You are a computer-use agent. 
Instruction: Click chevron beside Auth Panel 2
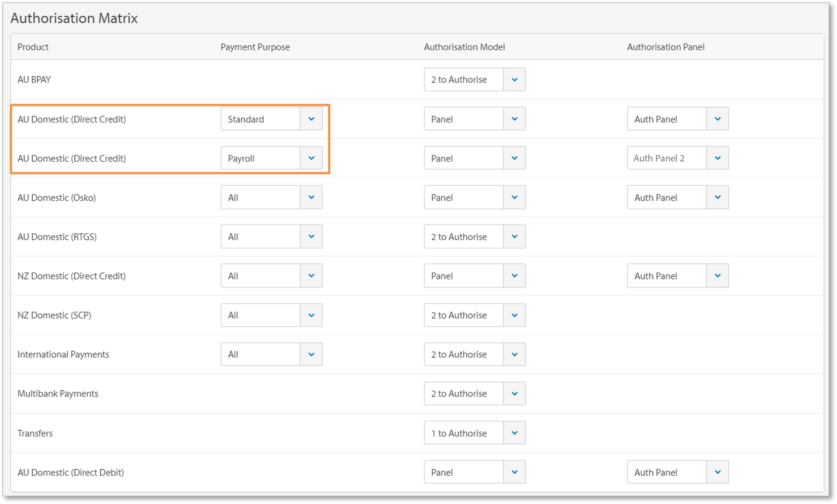coord(717,158)
